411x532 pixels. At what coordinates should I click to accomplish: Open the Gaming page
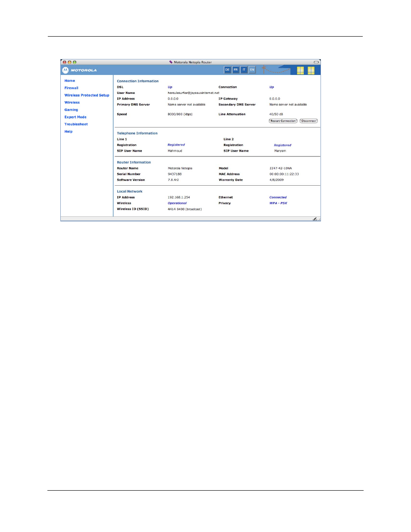click(71, 110)
